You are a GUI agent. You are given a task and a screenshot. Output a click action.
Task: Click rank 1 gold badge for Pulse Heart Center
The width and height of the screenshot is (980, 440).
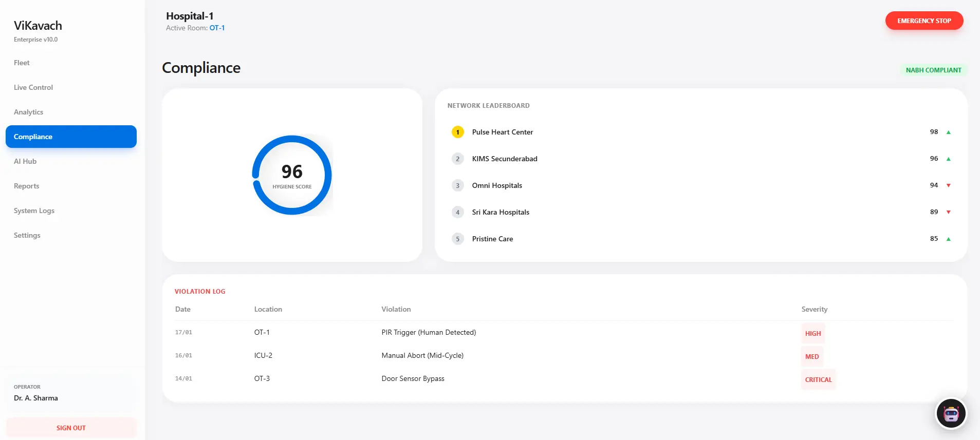457,132
